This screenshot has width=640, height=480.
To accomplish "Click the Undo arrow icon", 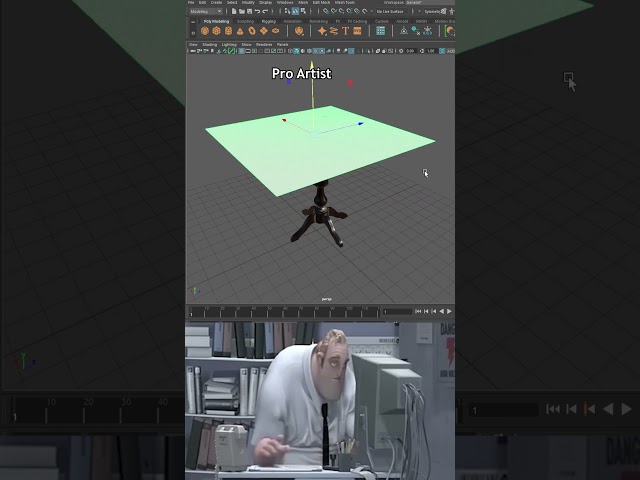I will tap(257, 11).
